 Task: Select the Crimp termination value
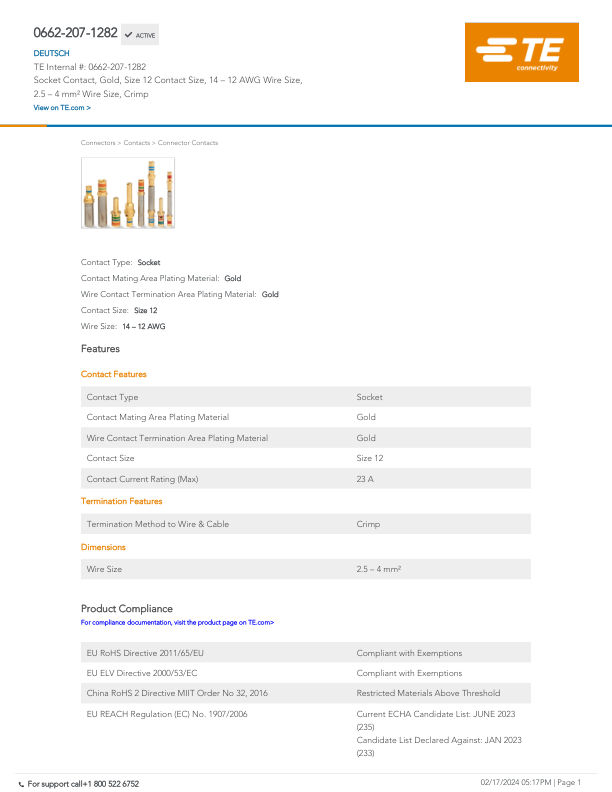tap(368, 524)
